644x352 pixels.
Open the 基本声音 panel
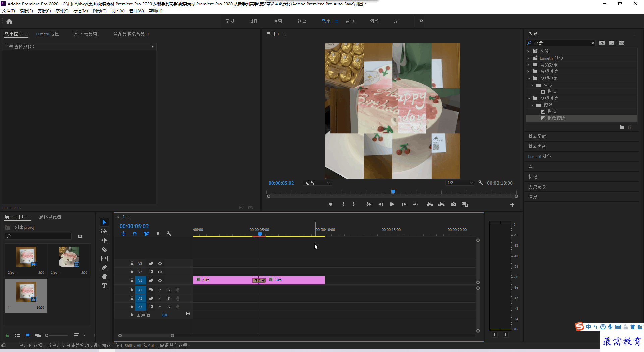click(537, 146)
